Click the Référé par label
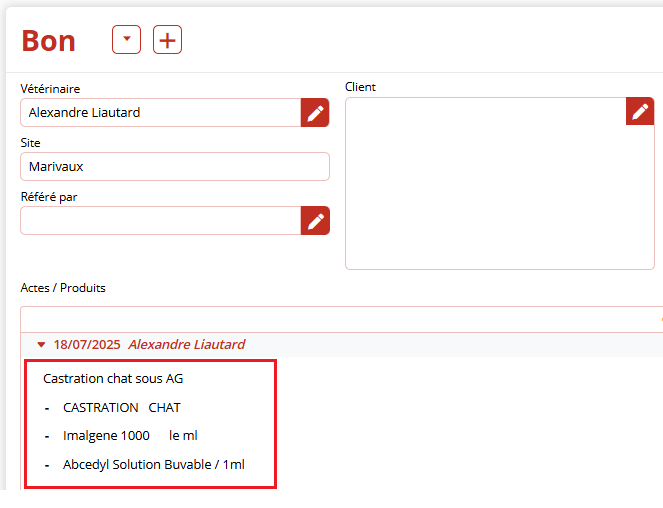Screen dimensions: 663x508 pos(49,197)
